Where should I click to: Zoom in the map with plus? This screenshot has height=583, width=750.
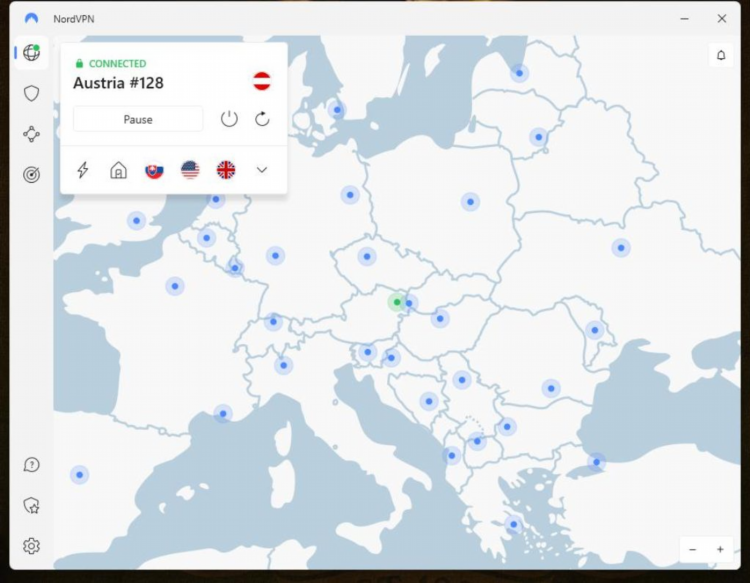pos(720,550)
